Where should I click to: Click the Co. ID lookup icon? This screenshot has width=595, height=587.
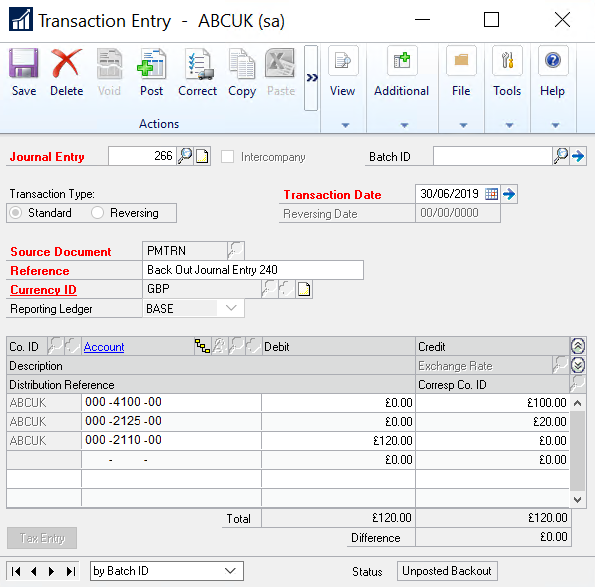pos(55,346)
